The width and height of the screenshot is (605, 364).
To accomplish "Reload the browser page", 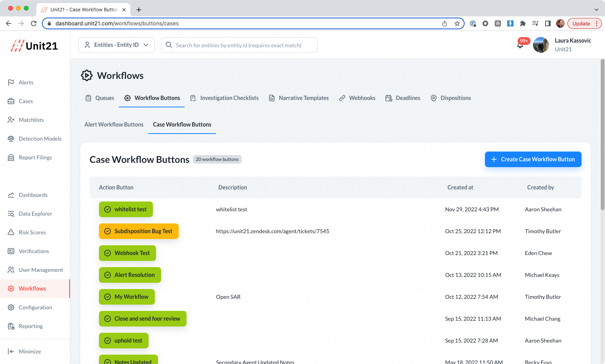I will click(x=34, y=23).
